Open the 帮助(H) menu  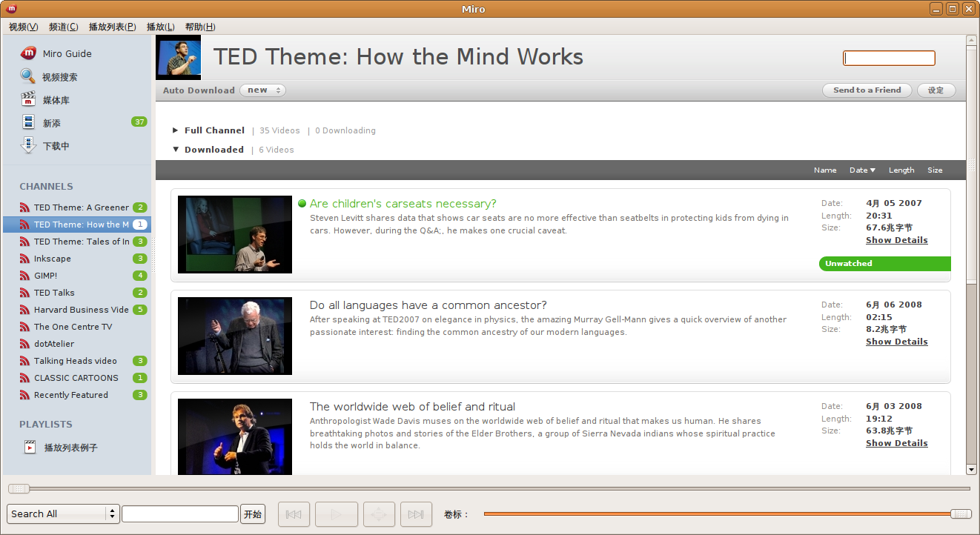(x=200, y=27)
